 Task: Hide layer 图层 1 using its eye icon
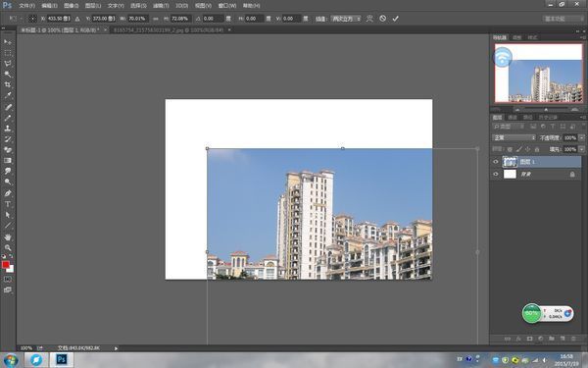[496, 162]
